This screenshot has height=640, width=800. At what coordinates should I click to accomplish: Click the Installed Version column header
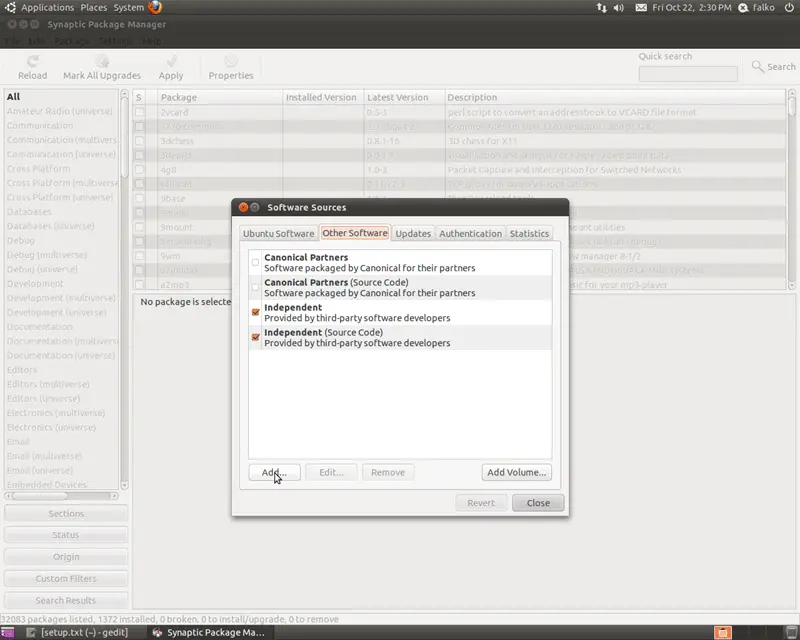pos(322,97)
